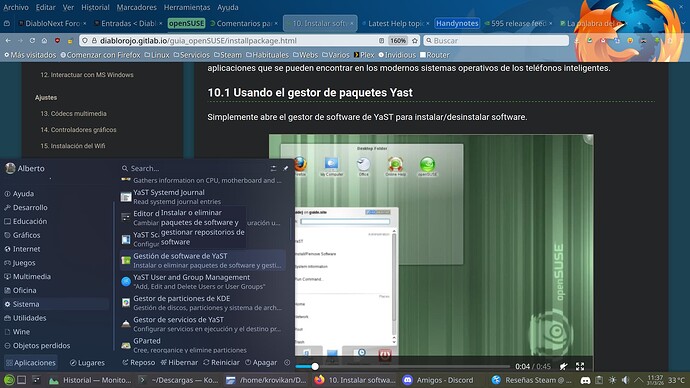Open reader view in address bar
Viewport: 690px width, 388px height.
pos(382,40)
